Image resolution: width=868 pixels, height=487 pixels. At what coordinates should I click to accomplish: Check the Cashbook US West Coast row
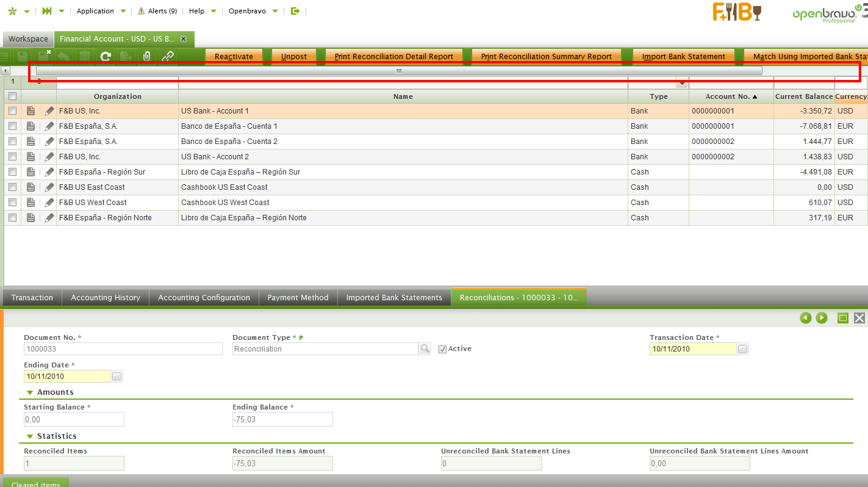(12, 203)
